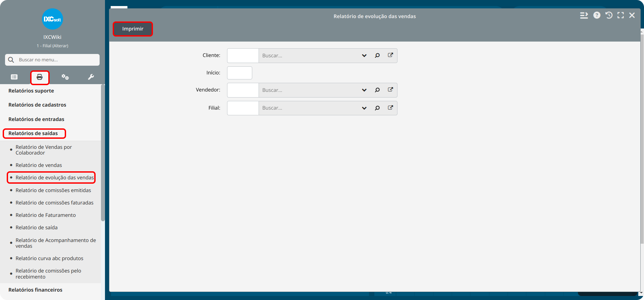Click the Imprimir button
644x300 pixels.
tap(133, 29)
